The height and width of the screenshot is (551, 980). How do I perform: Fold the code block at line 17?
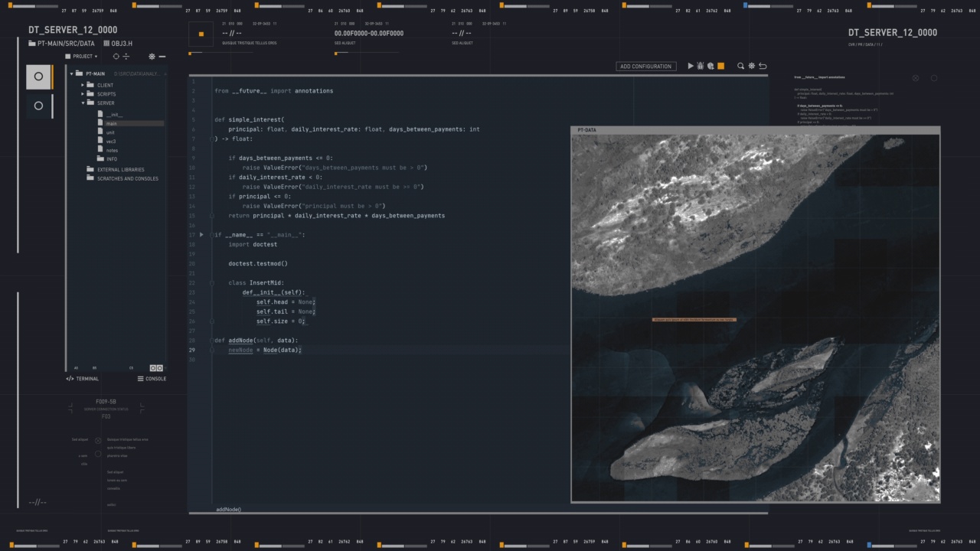(212, 235)
